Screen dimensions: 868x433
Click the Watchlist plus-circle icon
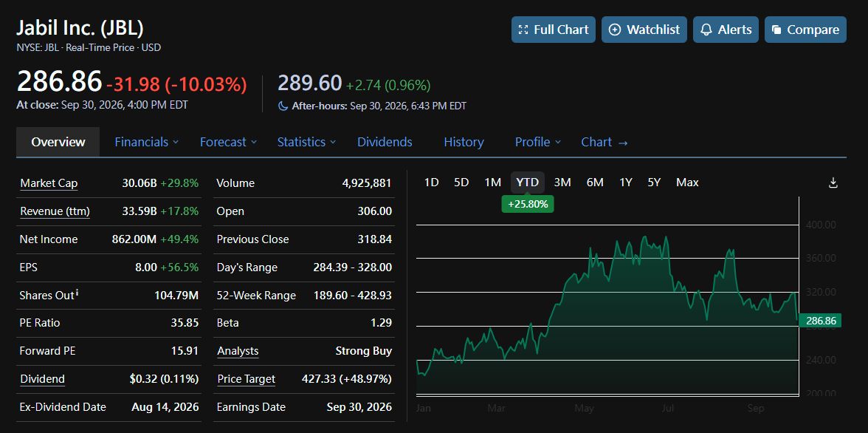614,30
